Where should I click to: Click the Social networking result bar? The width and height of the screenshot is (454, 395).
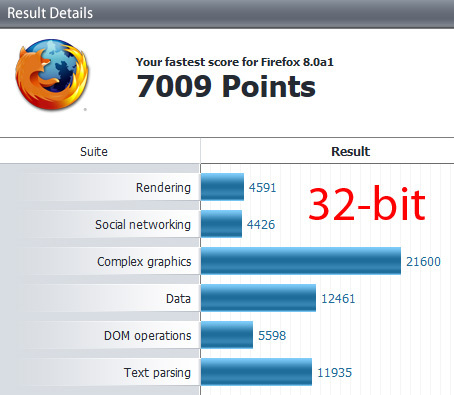pos(221,224)
